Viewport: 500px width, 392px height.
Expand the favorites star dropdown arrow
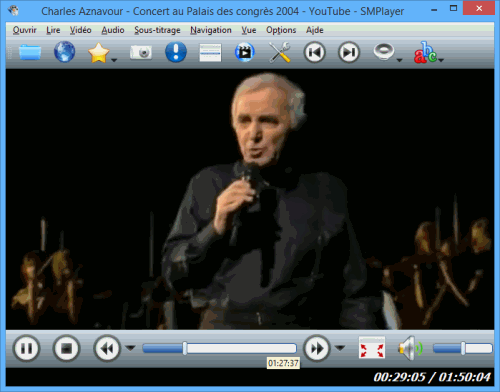[114, 60]
